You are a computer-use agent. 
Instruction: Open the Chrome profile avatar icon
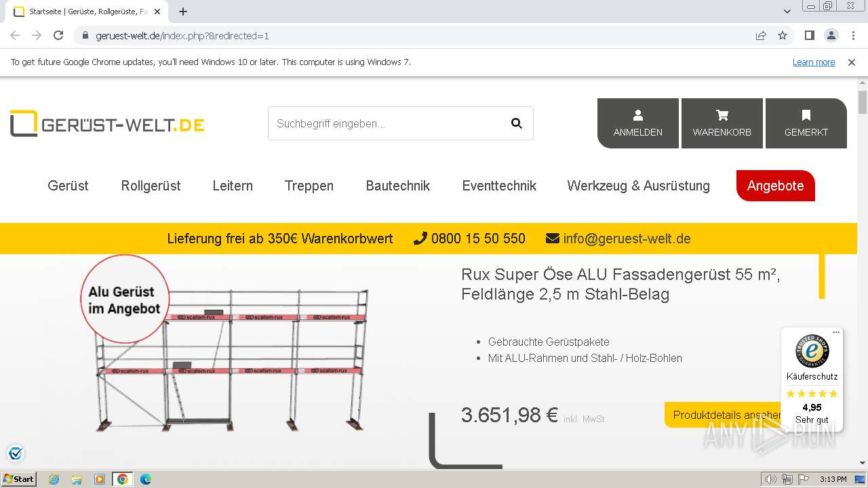[x=831, y=36]
